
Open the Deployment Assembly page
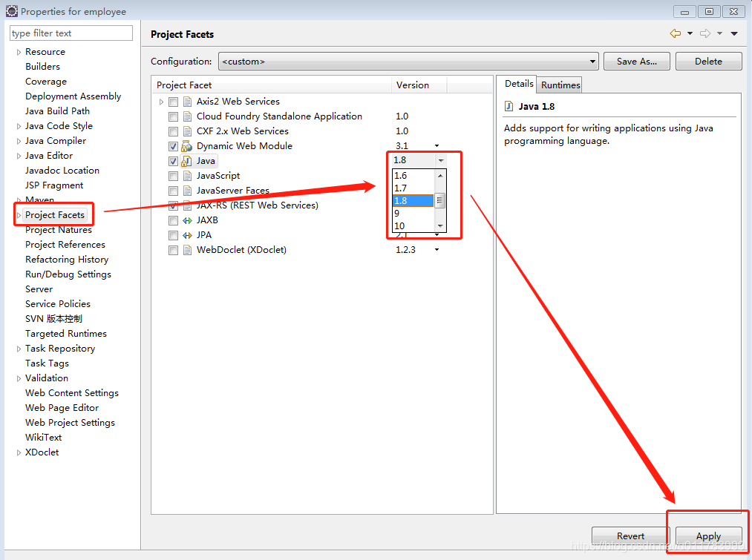[x=73, y=96]
